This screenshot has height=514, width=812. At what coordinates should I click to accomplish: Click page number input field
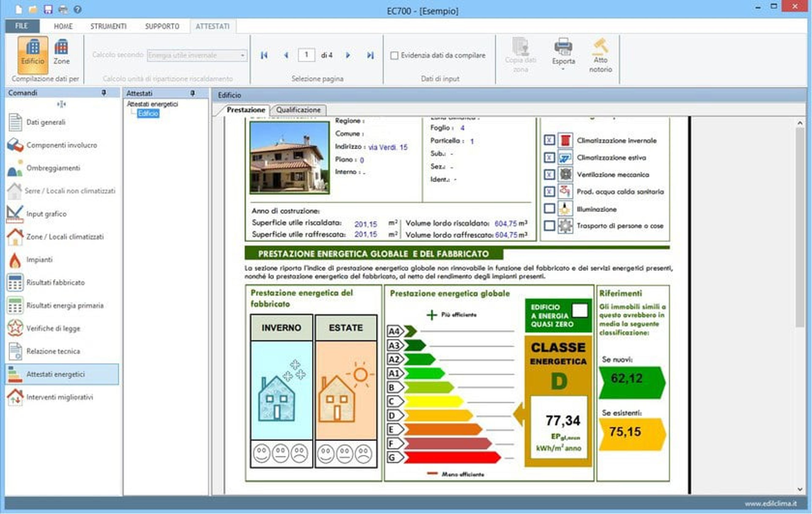point(306,55)
